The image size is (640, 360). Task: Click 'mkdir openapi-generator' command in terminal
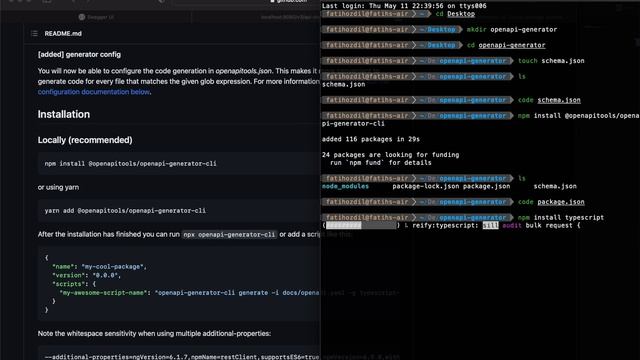point(512,29)
